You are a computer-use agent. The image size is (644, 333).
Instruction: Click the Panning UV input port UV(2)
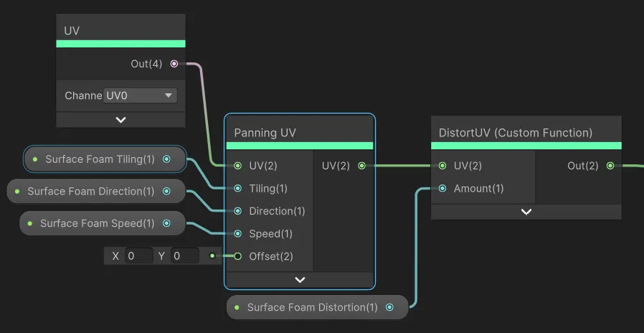(x=238, y=166)
